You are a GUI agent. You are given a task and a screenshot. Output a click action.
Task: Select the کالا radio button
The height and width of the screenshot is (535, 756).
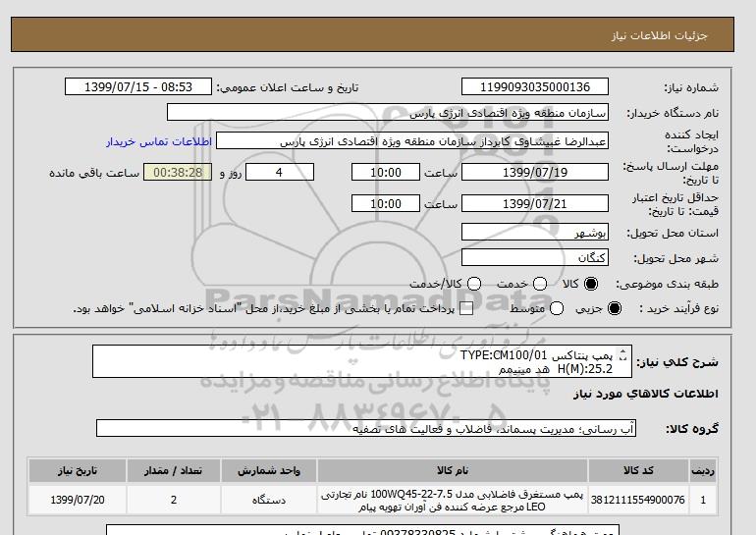coord(591,284)
